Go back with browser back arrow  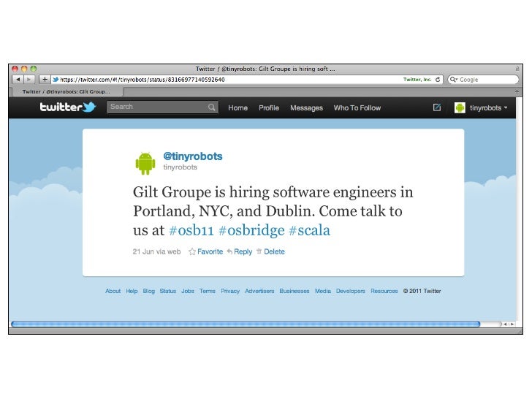click(x=18, y=80)
